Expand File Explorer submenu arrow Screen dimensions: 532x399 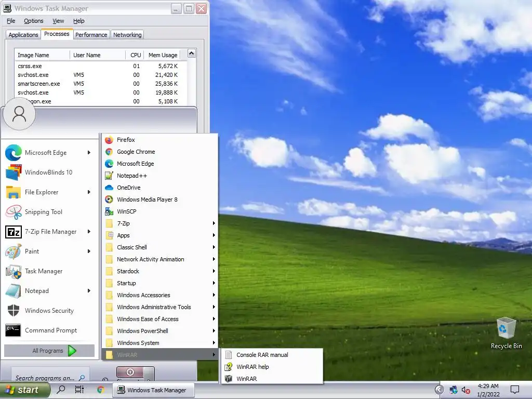pyautogui.click(x=89, y=192)
